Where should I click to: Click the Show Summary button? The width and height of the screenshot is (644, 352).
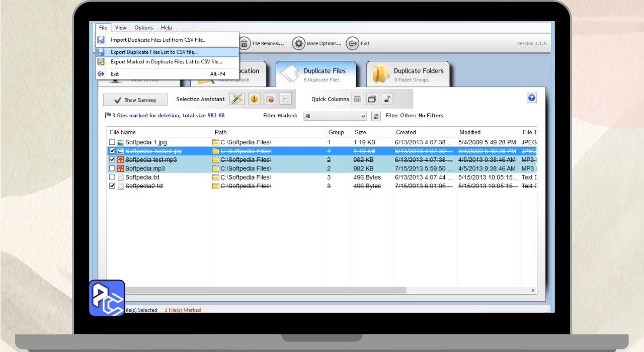[135, 100]
